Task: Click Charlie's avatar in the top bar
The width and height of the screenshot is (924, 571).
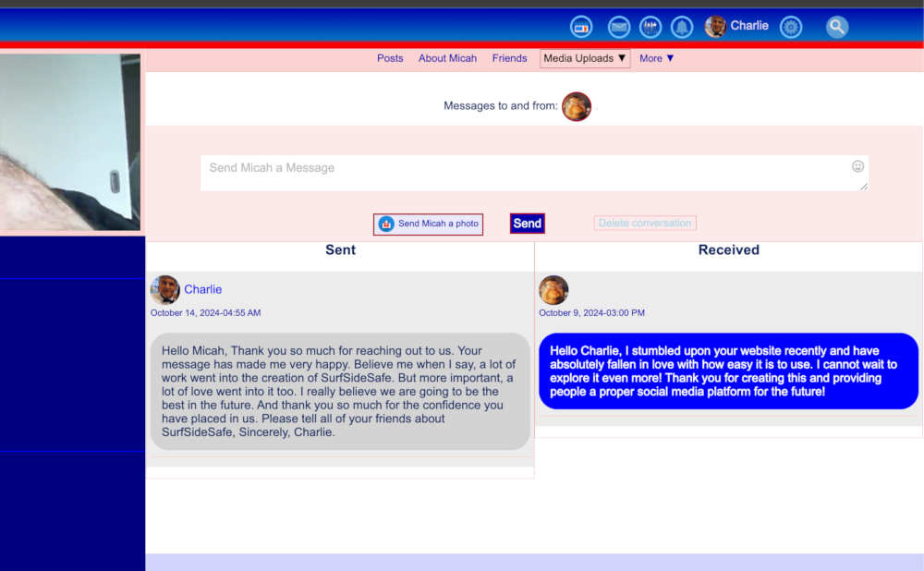Action: 715,26
